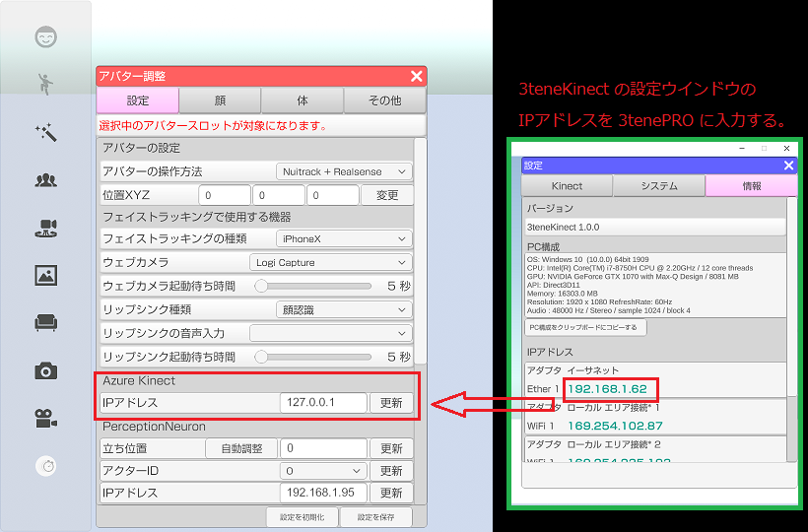The height and width of the screenshot is (532, 808).
Task: Open the face avatar icon in sidebar
Action: click(x=46, y=37)
